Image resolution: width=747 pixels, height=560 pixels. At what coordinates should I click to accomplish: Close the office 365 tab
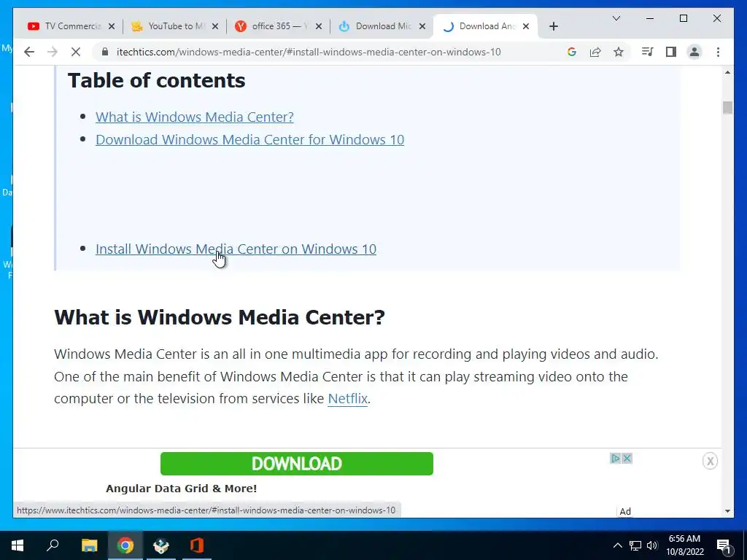click(x=319, y=26)
